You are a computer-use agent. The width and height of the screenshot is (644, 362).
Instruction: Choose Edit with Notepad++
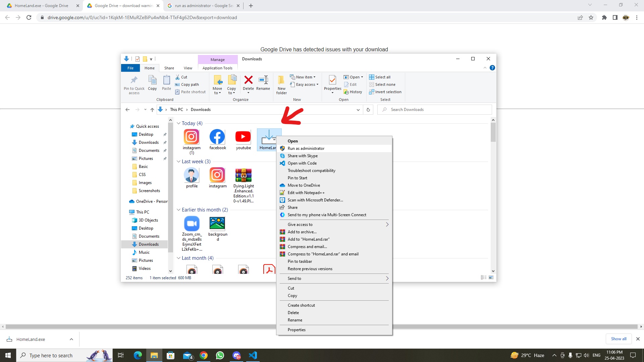pyautogui.click(x=334, y=193)
